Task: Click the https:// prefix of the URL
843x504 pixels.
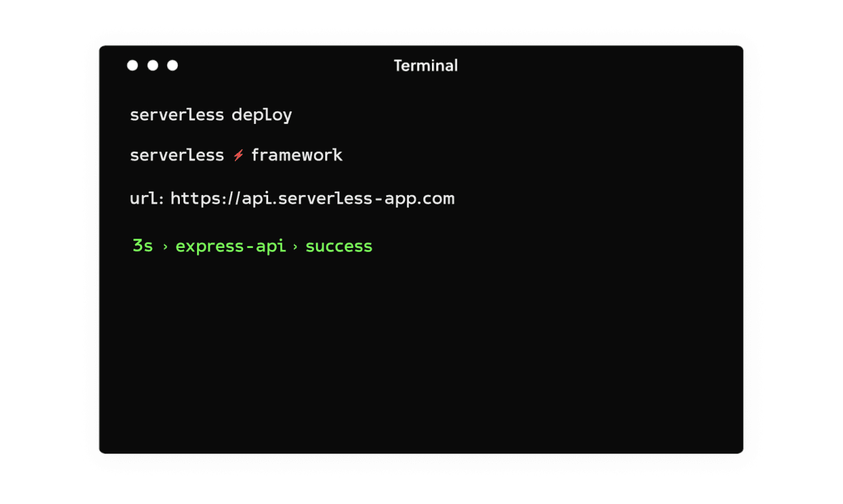Action: point(206,198)
